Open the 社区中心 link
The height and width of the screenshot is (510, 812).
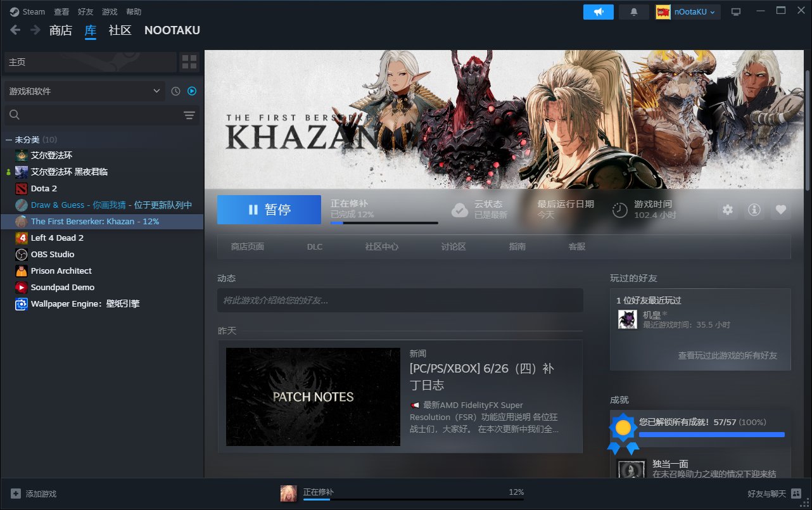(x=382, y=246)
